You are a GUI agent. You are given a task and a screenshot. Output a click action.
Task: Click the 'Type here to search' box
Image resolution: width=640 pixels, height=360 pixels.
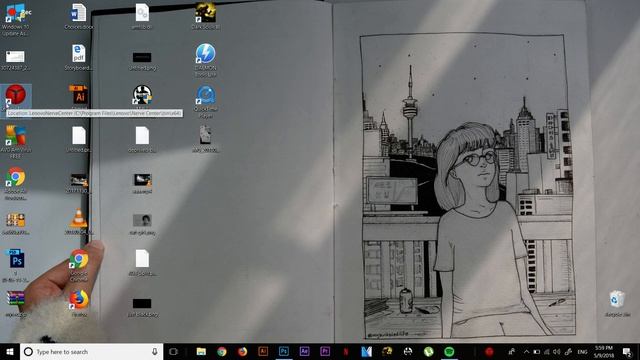91,351
